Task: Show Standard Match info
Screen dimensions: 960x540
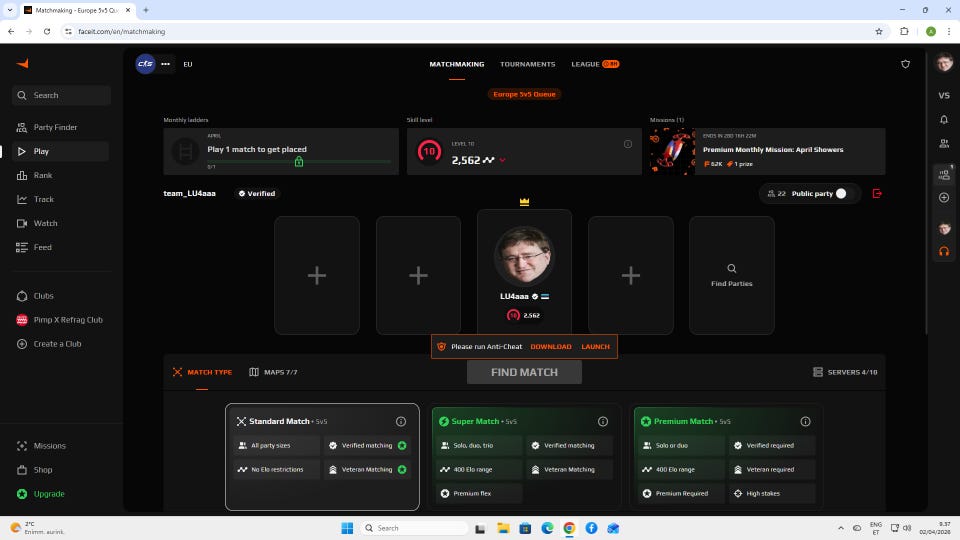Action: pos(401,421)
